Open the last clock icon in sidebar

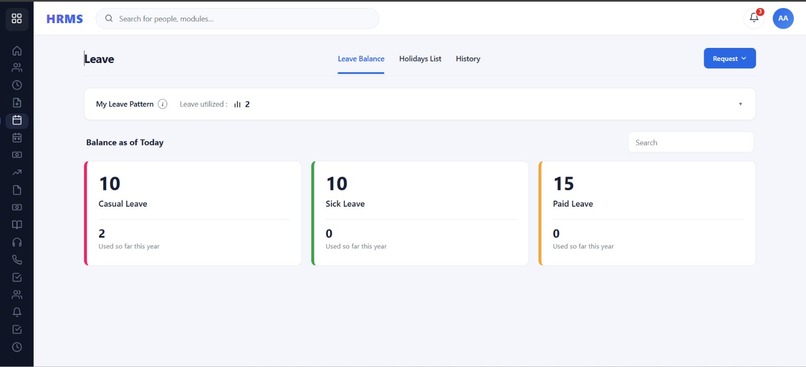tap(17, 347)
